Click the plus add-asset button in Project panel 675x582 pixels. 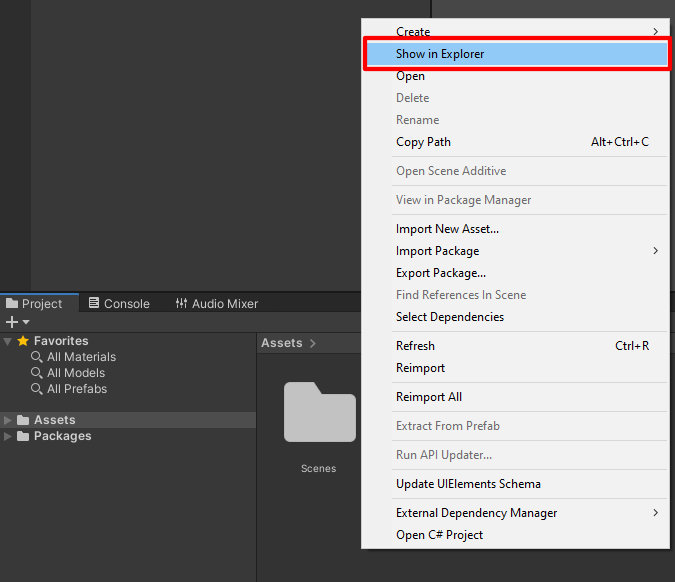[12, 322]
